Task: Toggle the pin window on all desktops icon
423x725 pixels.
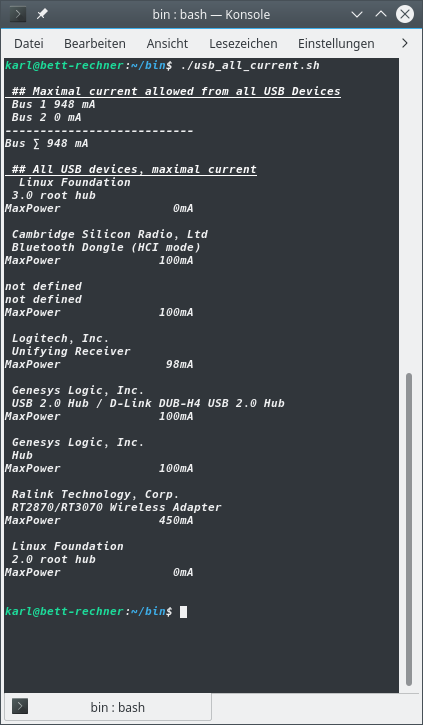Action: (x=42, y=14)
